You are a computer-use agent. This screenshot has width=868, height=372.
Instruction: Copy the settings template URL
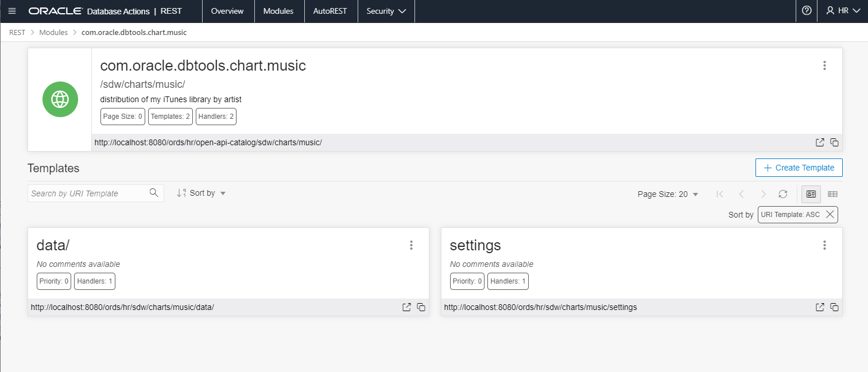pos(834,307)
